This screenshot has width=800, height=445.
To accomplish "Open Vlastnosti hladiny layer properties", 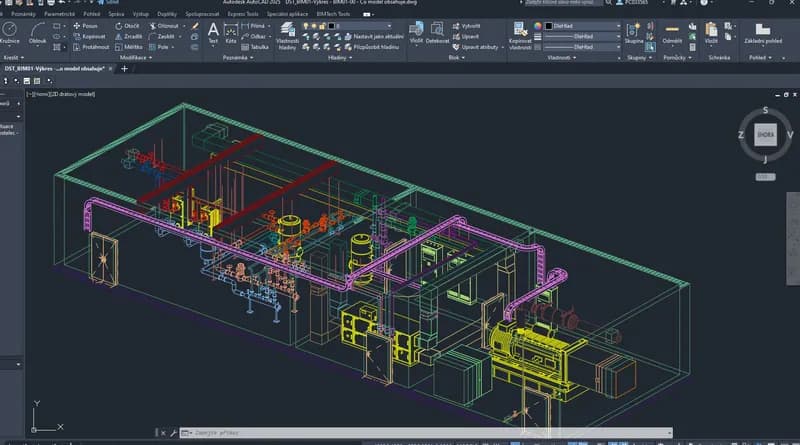I will pyautogui.click(x=287, y=36).
